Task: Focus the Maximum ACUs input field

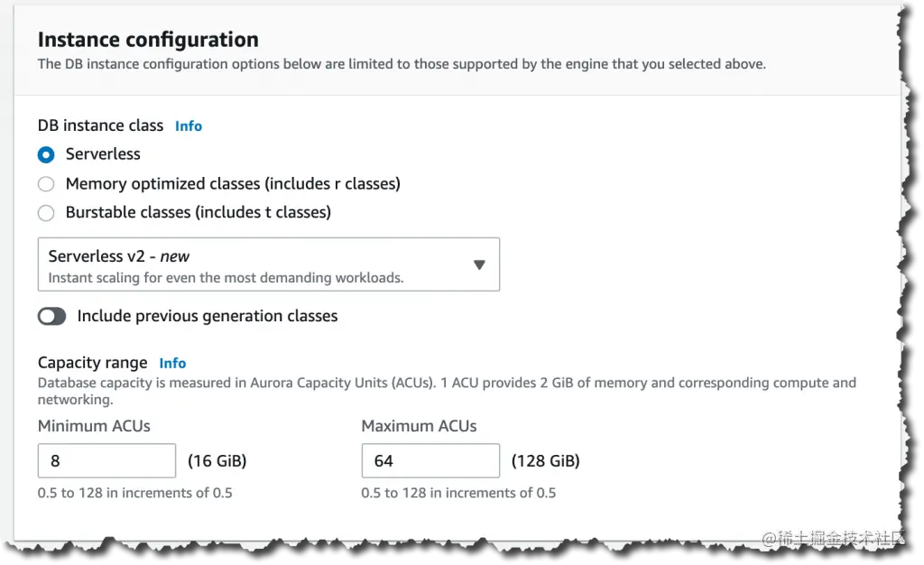Action: [430, 460]
